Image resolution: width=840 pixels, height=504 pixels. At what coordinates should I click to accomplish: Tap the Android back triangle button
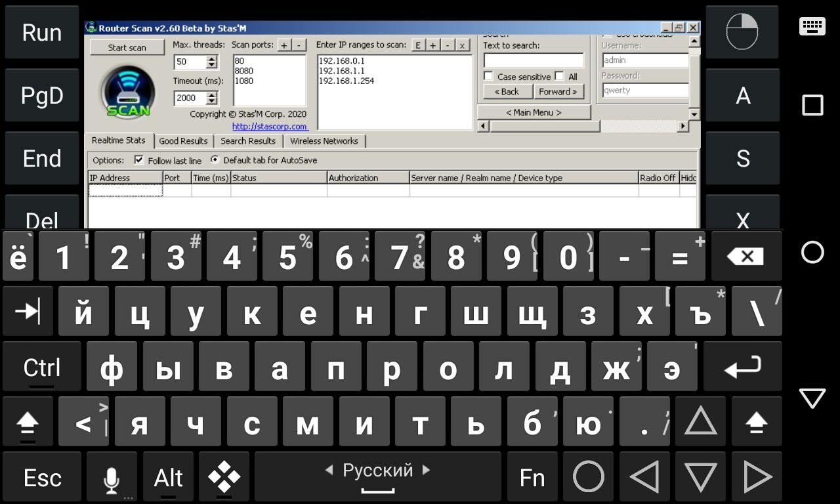[x=812, y=398]
